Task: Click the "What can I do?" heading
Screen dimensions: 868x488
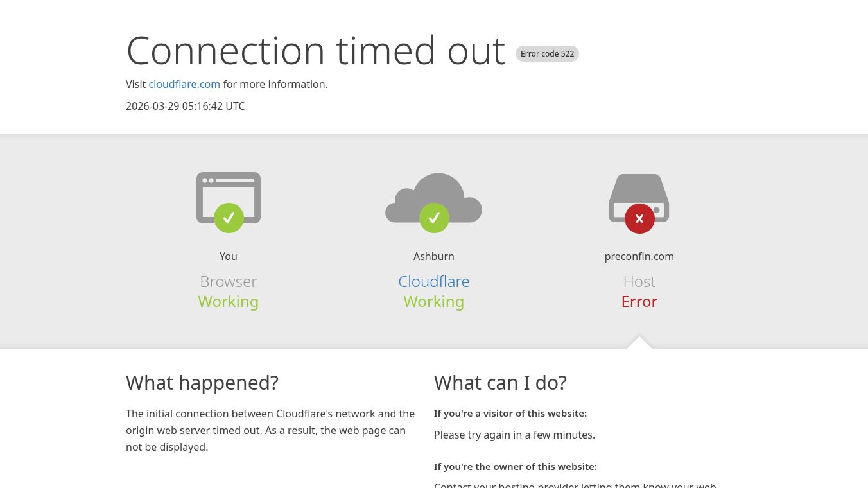Action: pos(500,383)
